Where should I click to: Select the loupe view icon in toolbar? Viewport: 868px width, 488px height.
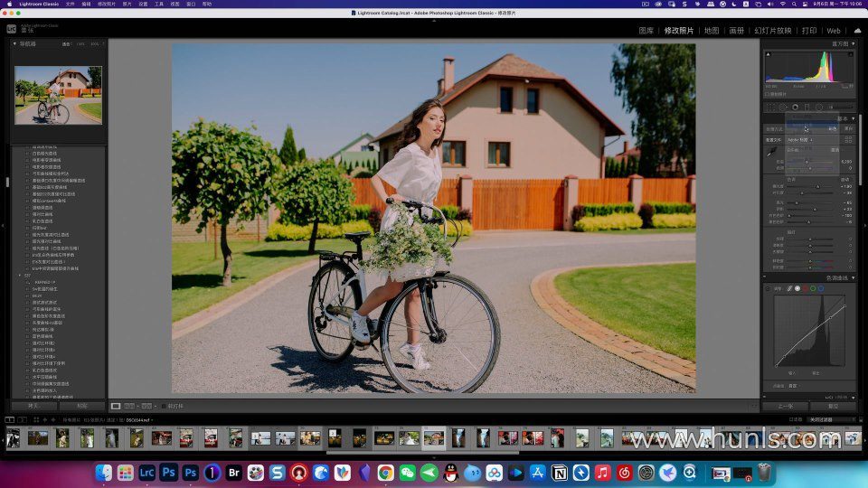point(116,406)
